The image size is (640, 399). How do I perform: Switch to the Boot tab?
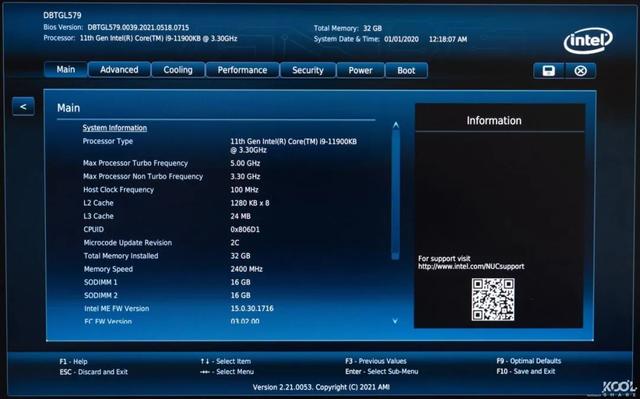pyautogui.click(x=406, y=71)
